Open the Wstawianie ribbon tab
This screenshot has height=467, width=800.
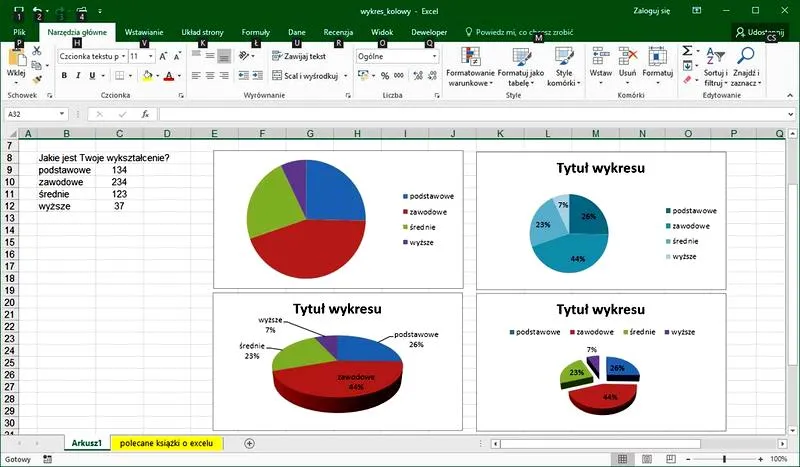click(x=144, y=32)
